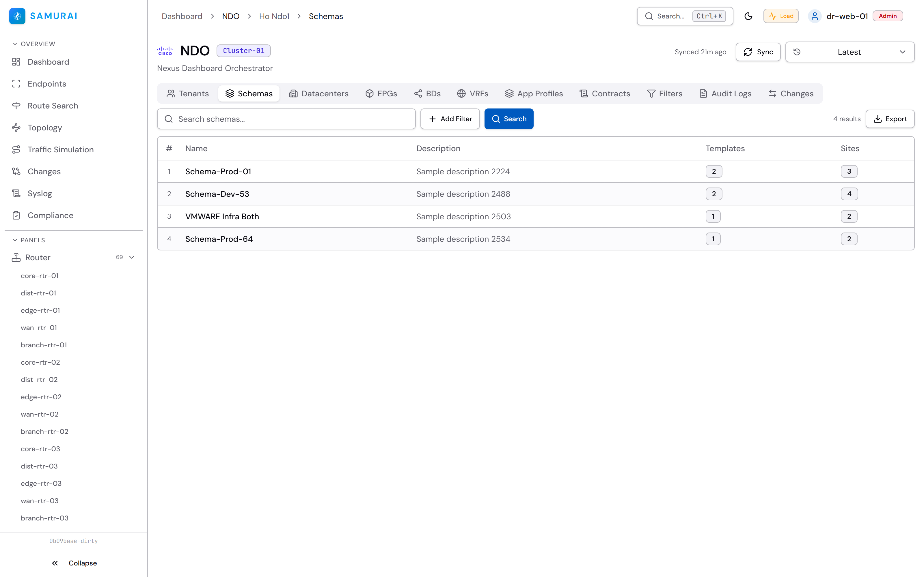Collapse the sidebar with Collapse button
The width and height of the screenshot is (924, 577).
pyautogui.click(x=74, y=563)
